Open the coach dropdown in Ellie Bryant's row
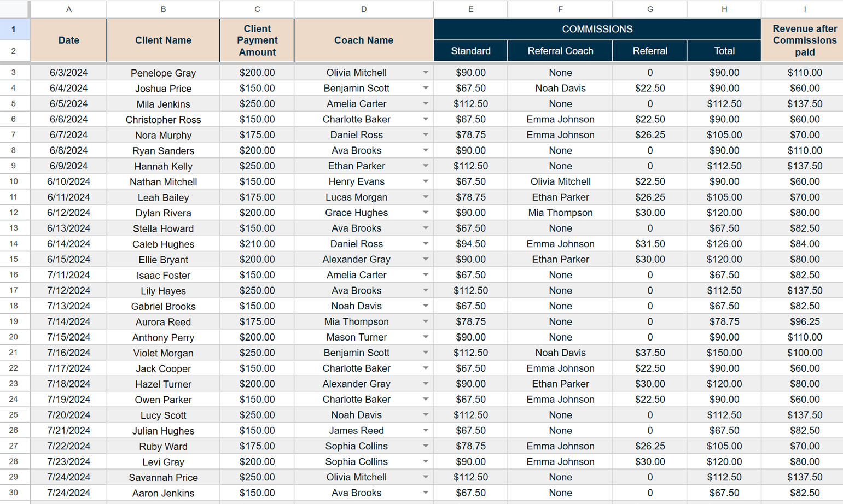Image resolution: width=843 pixels, height=504 pixels. click(425, 260)
